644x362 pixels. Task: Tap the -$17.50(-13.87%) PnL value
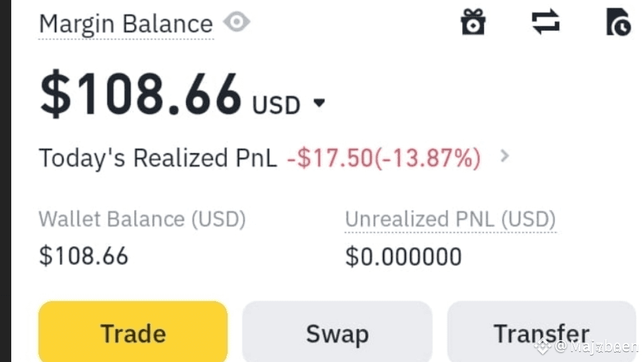click(x=384, y=158)
